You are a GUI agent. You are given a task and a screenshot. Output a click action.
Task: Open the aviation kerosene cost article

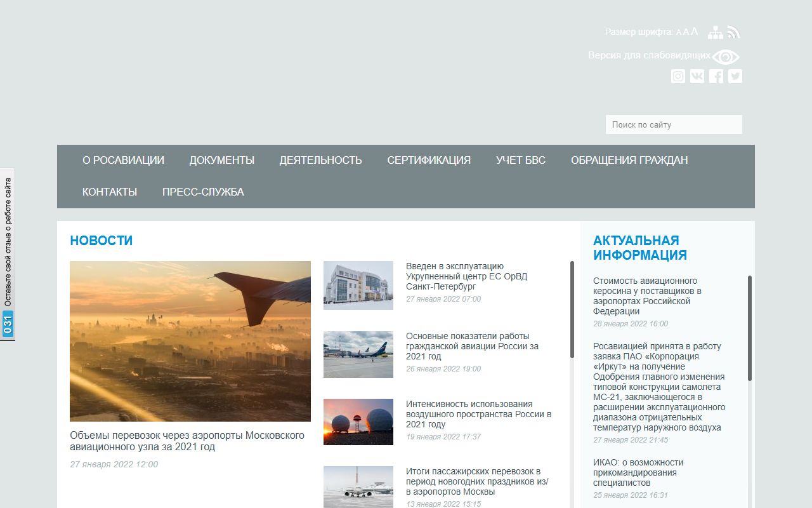(x=648, y=296)
